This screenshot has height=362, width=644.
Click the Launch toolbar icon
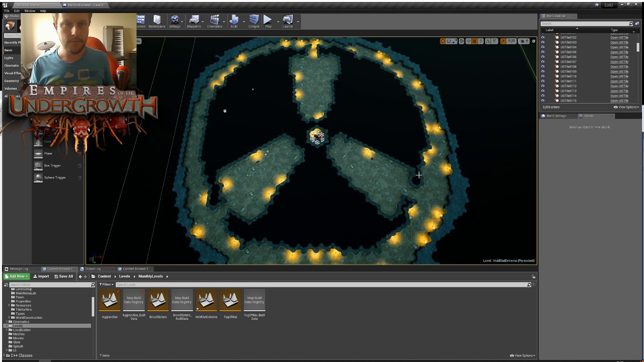tap(287, 21)
